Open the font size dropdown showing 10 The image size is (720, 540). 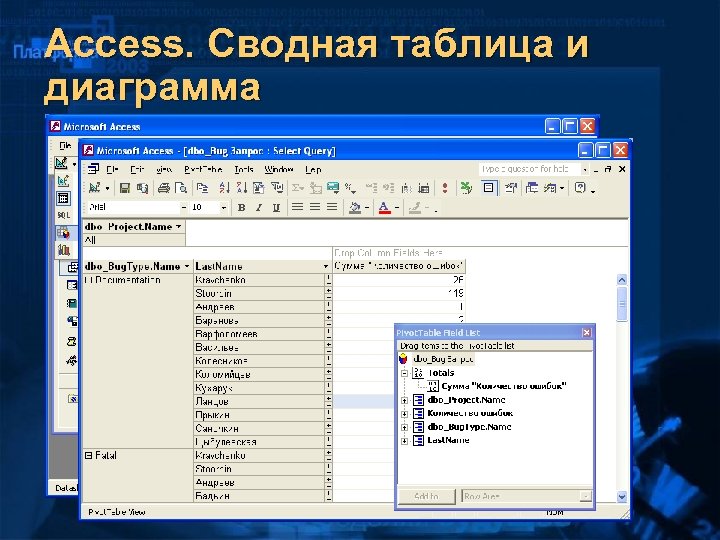pos(224,208)
